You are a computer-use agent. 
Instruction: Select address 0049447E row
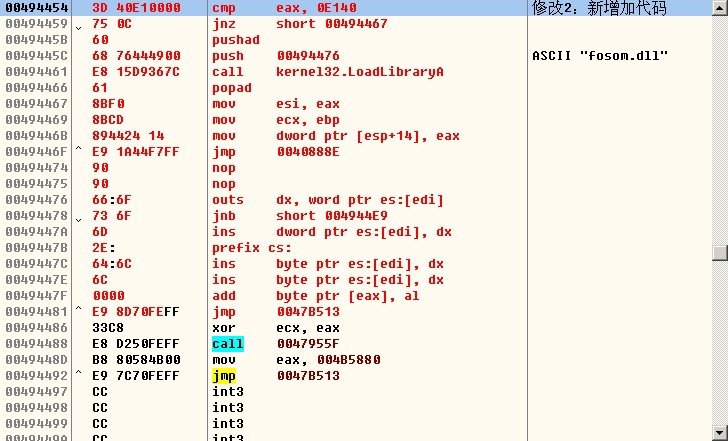(356, 280)
